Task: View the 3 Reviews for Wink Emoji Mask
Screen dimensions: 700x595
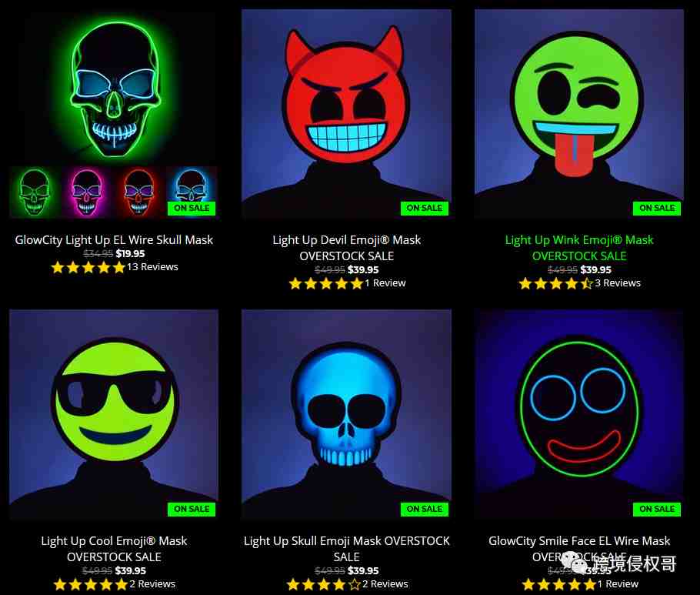Action: click(x=618, y=282)
